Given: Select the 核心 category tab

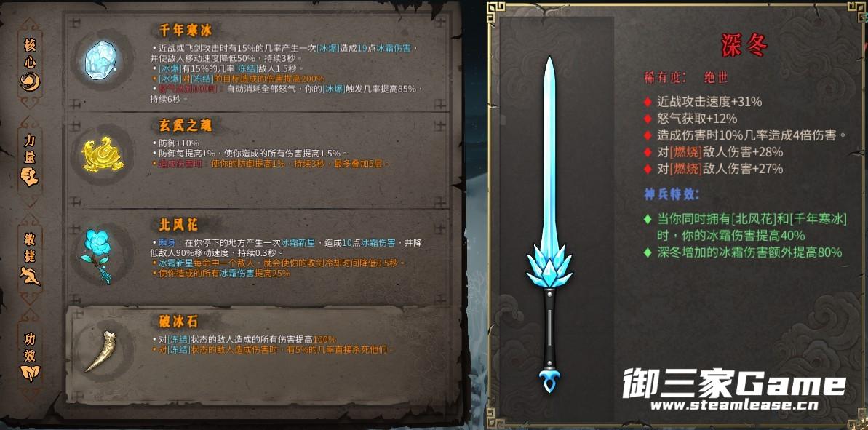Looking at the screenshot, I should point(30,63).
